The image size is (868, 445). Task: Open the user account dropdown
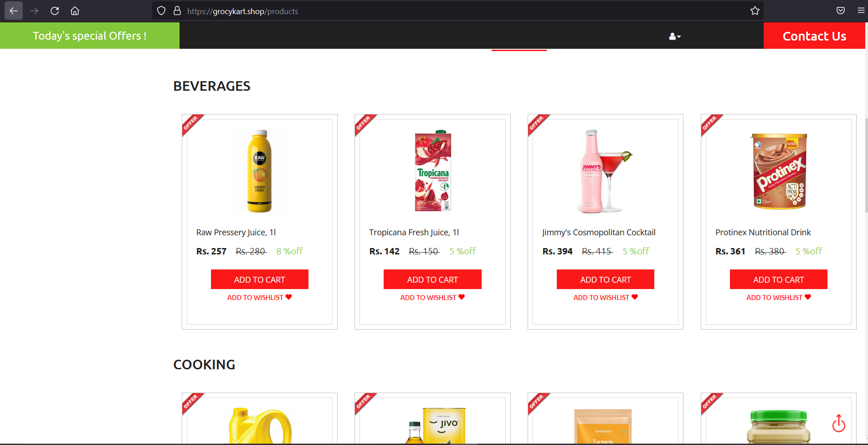[x=674, y=36]
